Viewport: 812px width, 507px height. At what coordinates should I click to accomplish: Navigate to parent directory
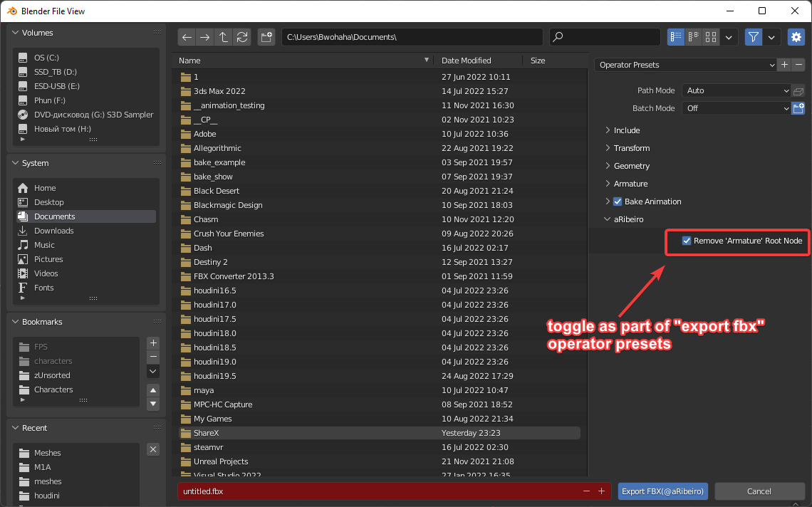point(223,37)
